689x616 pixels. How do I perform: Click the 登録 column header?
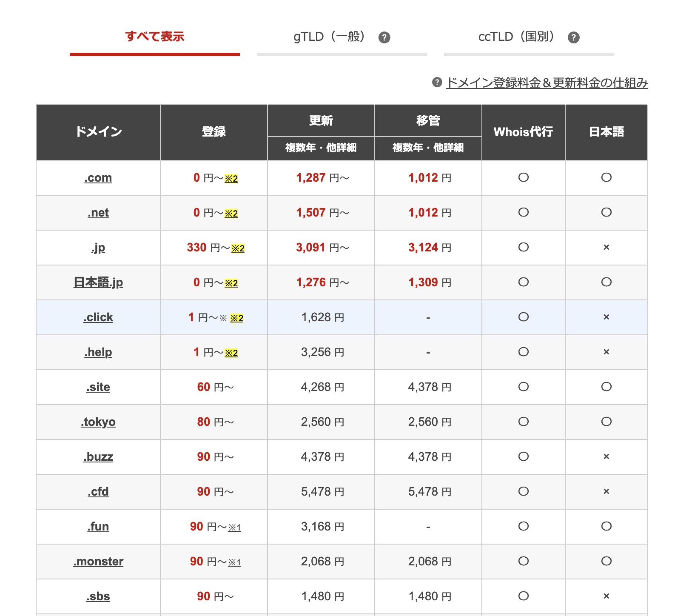pyautogui.click(x=214, y=132)
